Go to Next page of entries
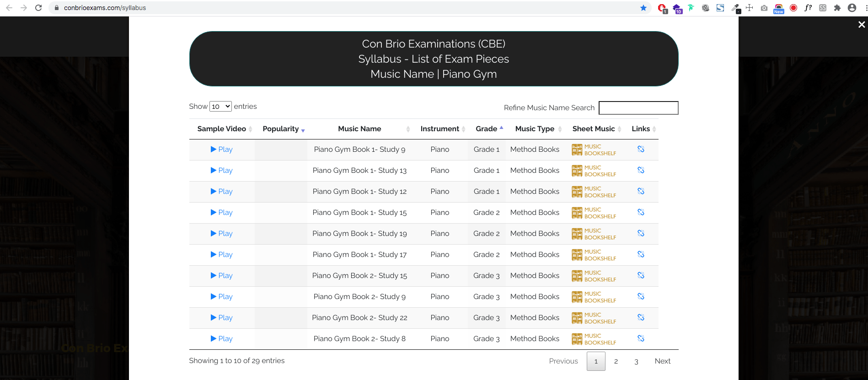The image size is (868, 380). [662, 361]
